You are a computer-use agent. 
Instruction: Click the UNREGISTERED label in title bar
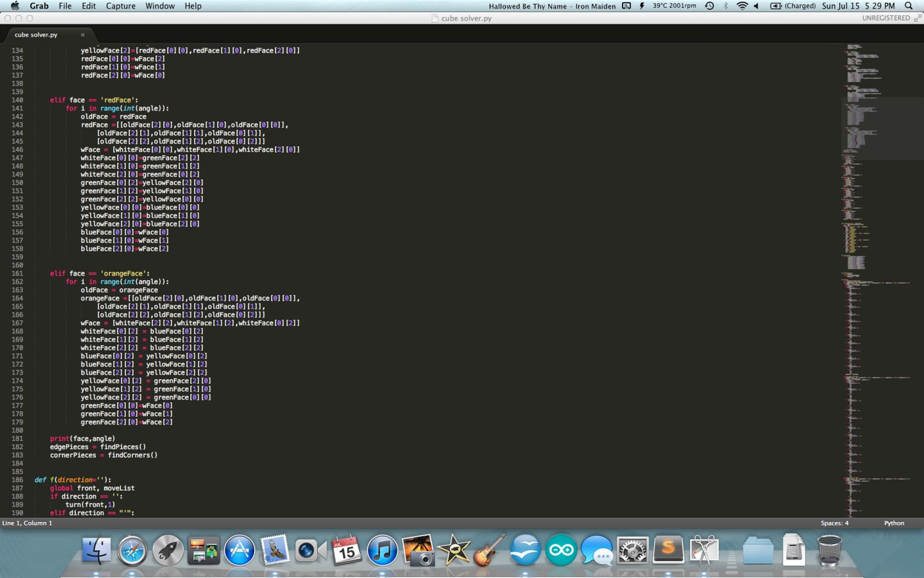886,18
